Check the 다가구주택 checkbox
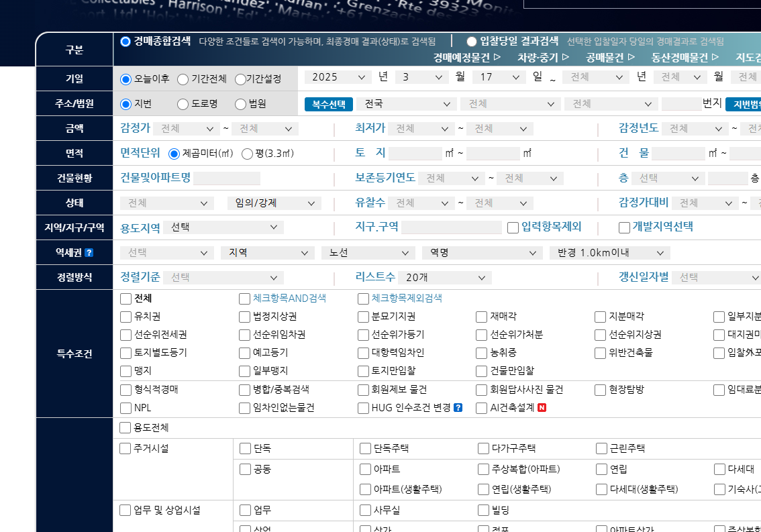 point(483,449)
